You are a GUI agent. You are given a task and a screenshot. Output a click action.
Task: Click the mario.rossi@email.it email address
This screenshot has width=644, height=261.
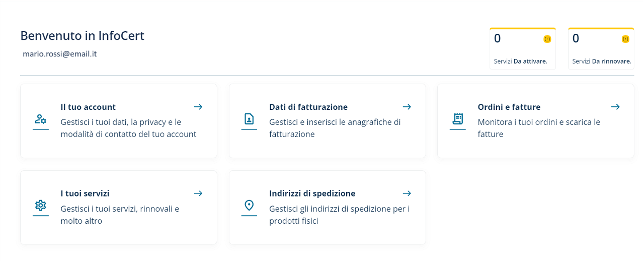pos(60,53)
